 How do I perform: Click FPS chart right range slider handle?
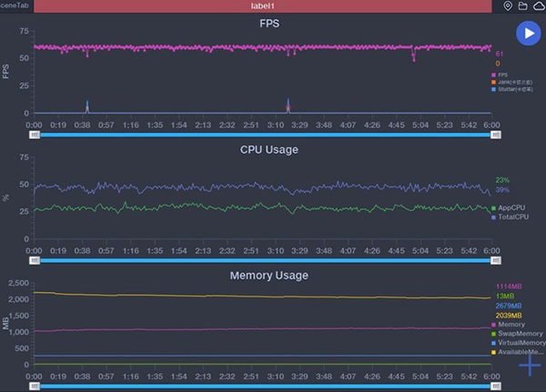coord(496,135)
